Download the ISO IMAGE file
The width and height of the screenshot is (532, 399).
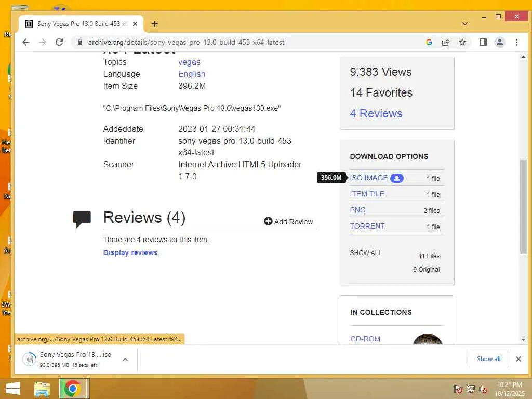point(369,178)
